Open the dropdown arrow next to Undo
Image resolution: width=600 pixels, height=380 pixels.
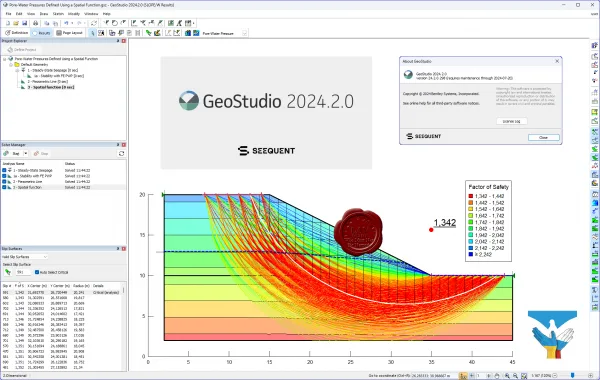pos(72,23)
